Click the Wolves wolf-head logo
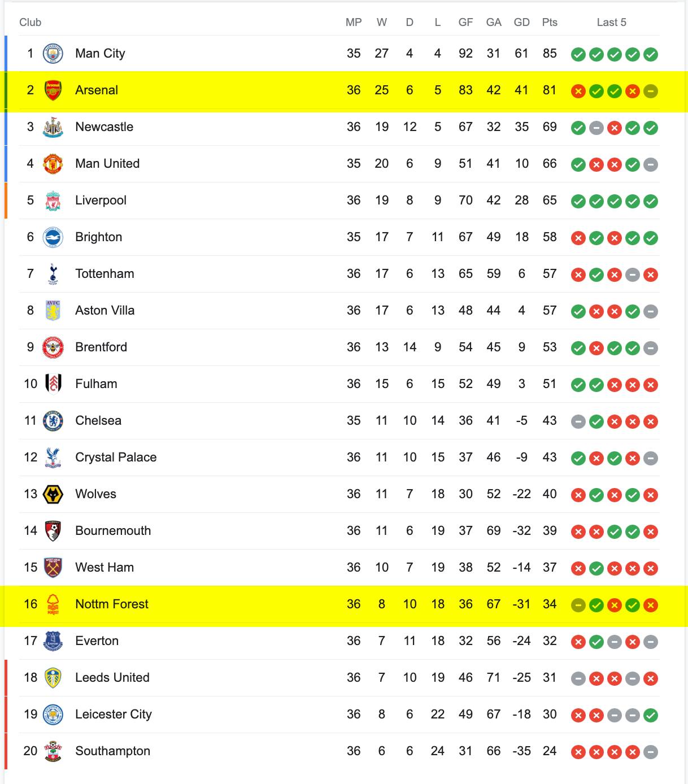Screen dimensions: 688x784 [x=53, y=494]
